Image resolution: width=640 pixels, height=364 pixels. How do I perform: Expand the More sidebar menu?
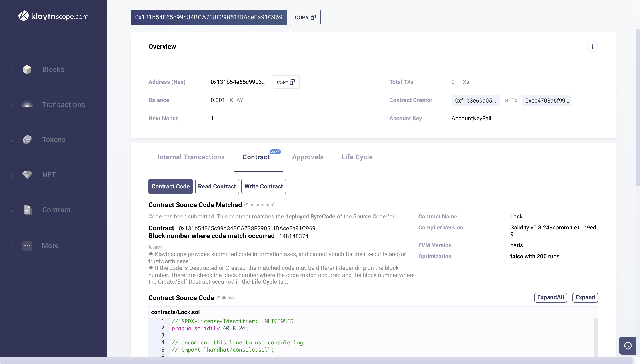(x=50, y=246)
